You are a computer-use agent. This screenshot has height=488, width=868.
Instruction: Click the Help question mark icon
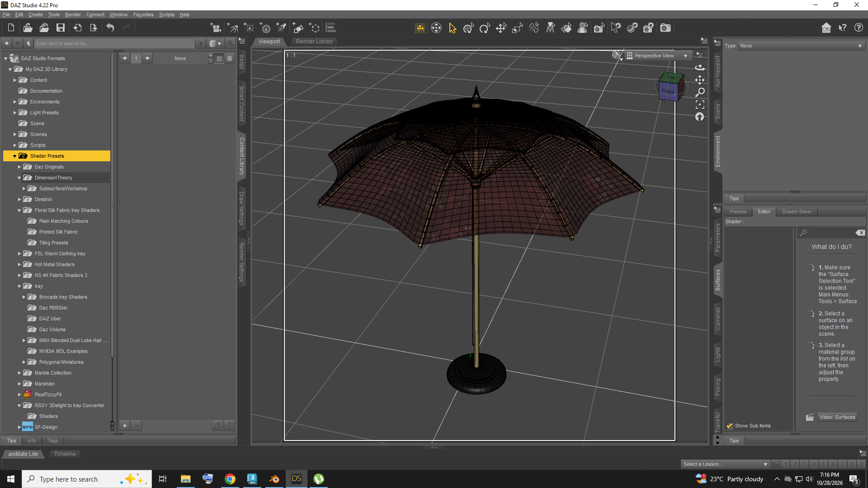coord(859,28)
